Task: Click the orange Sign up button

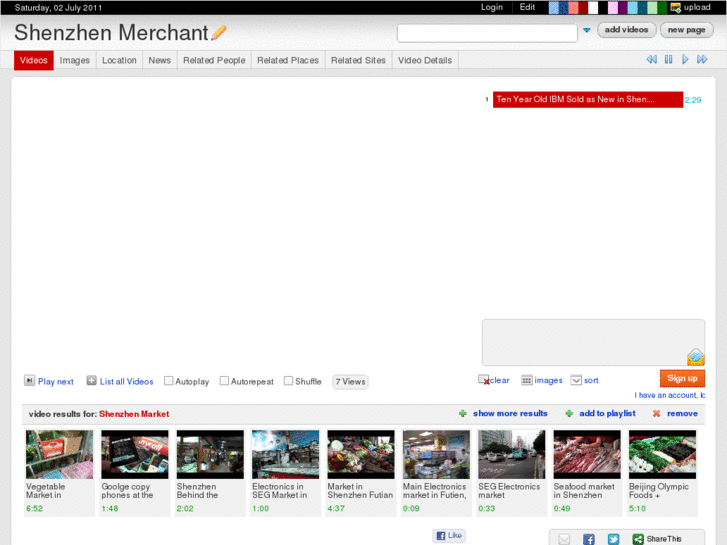Action: (x=682, y=378)
